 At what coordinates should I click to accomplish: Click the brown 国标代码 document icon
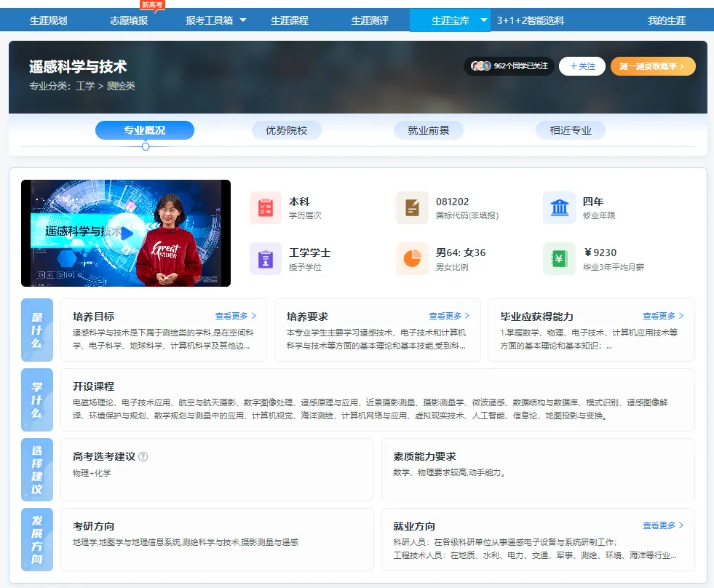(412, 207)
